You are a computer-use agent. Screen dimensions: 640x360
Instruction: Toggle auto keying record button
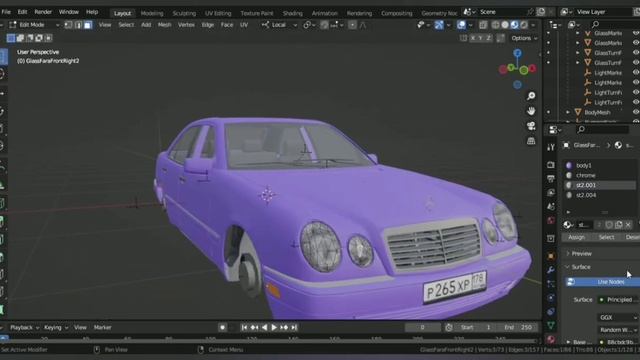click(x=222, y=327)
